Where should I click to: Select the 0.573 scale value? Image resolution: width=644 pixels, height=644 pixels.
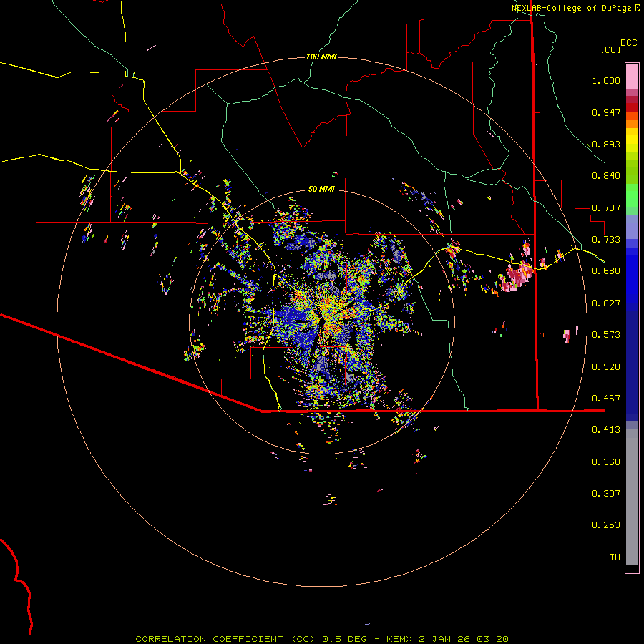(606, 335)
